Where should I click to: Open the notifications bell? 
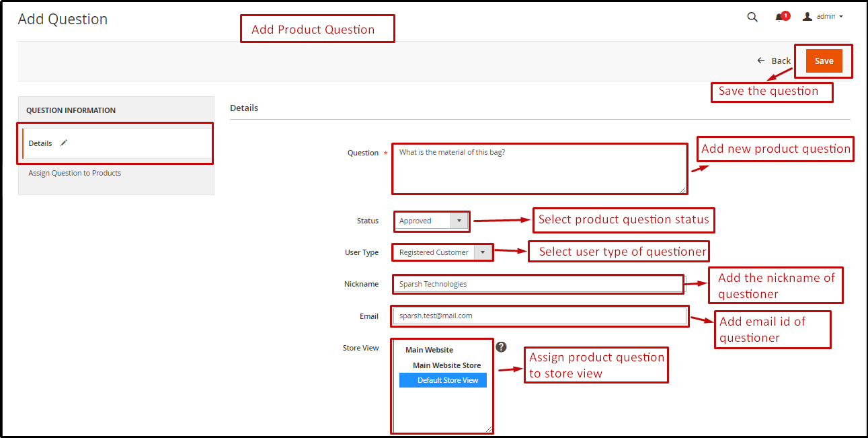[x=779, y=17]
